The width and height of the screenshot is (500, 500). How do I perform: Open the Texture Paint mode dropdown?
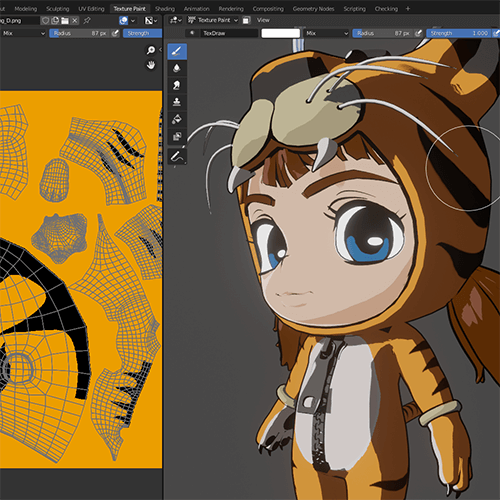point(213,20)
